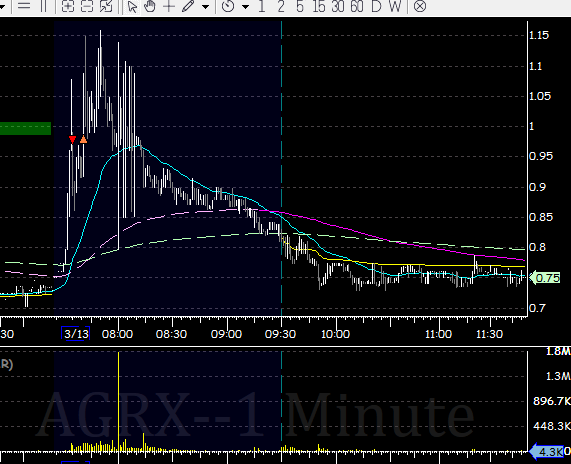Open the time-period dropdown arrow
Screen dimensions: 571x464
[245, 7]
